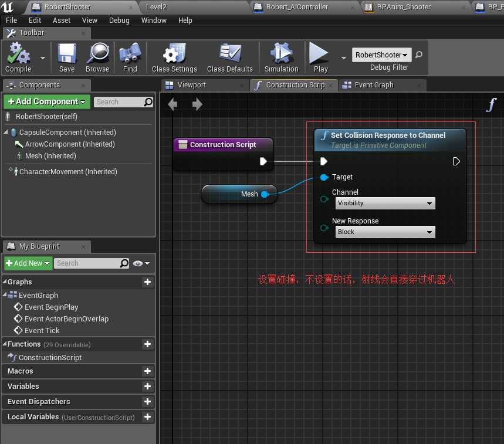Open the Debug menu

pyautogui.click(x=119, y=21)
